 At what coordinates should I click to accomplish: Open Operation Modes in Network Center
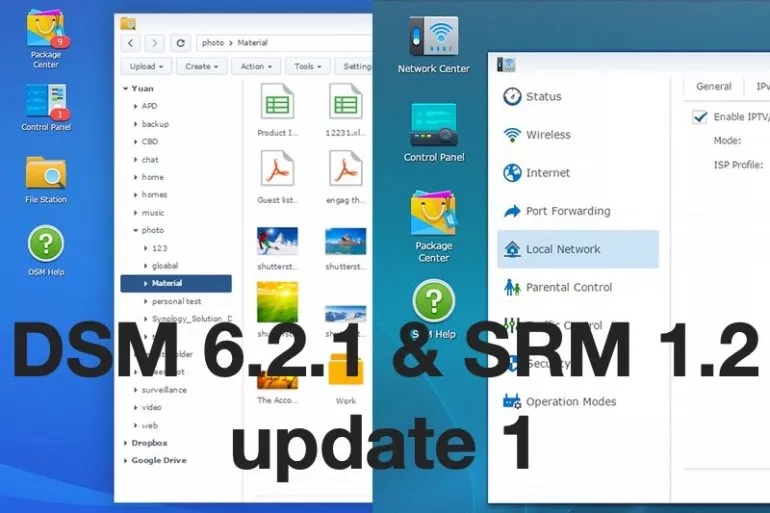(x=578, y=402)
